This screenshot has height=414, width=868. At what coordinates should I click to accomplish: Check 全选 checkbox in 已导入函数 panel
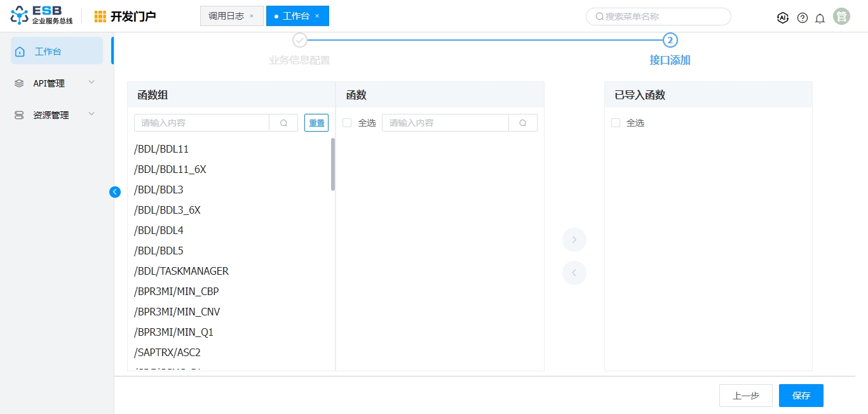[615, 123]
